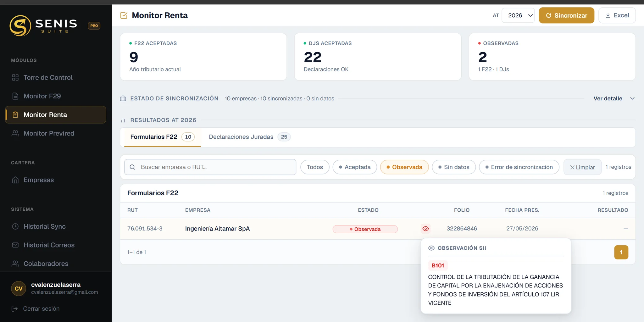Switch to Declaraciones Juradas tab
This screenshot has height=322, width=644.
click(250, 137)
